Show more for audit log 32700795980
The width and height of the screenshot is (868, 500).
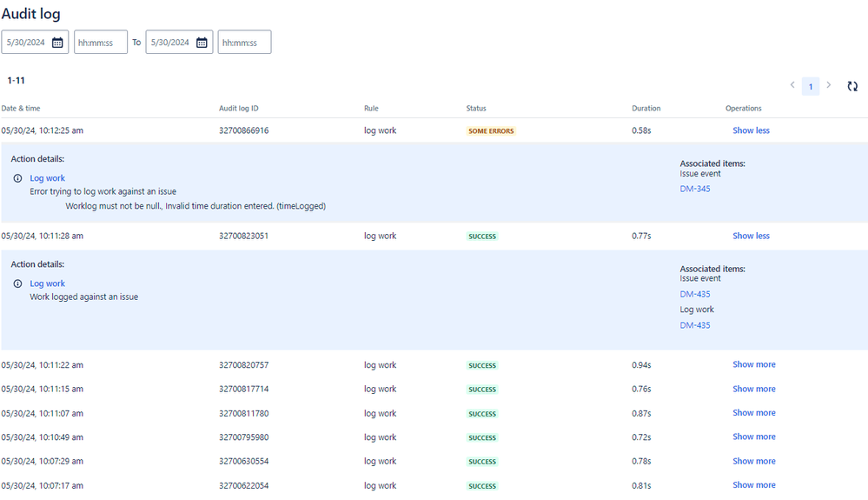coord(753,437)
